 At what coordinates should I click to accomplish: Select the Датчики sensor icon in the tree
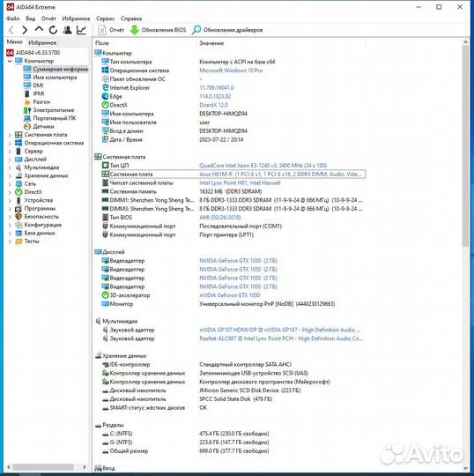[27, 126]
